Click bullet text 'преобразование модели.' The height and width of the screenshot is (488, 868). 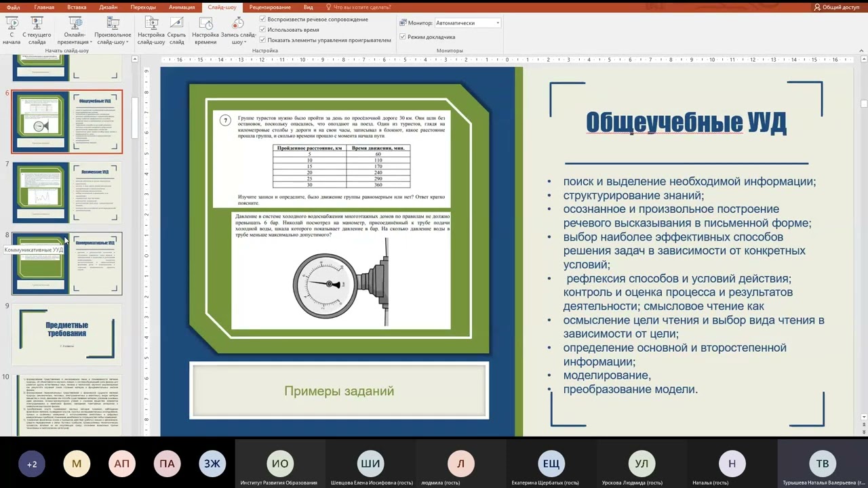point(630,389)
